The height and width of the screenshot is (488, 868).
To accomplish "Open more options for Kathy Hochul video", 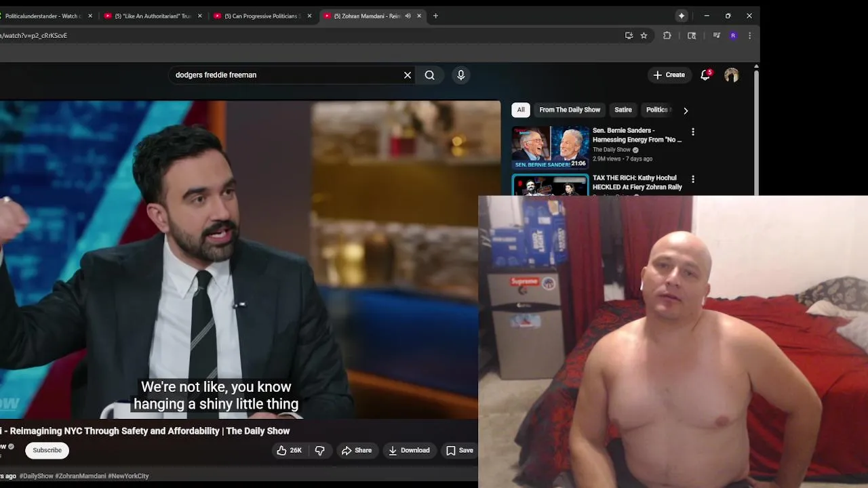I will (692, 180).
